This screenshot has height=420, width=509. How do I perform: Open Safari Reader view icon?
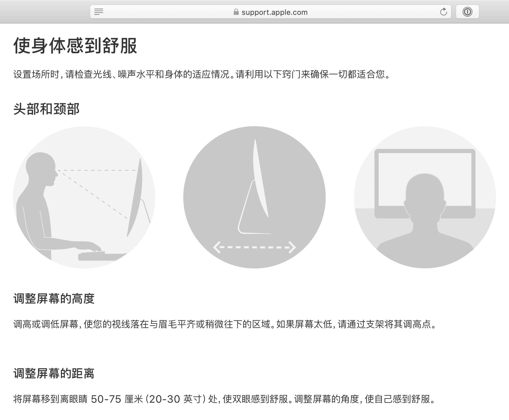tap(99, 12)
